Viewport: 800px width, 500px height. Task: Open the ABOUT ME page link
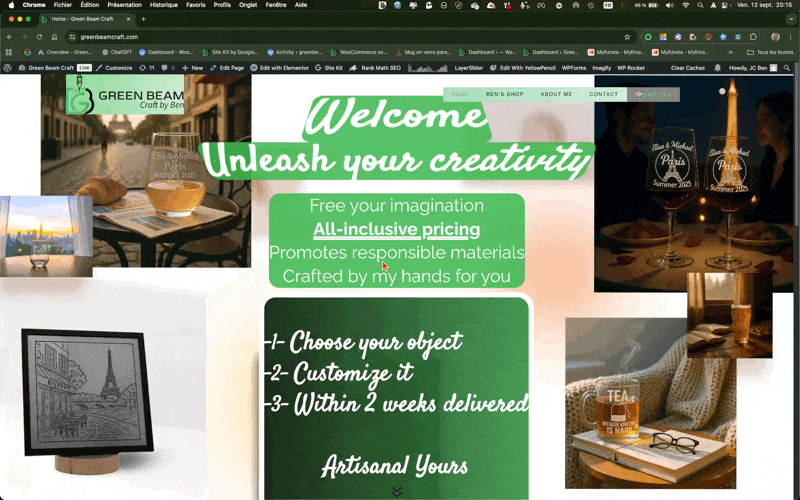click(556, 94)
